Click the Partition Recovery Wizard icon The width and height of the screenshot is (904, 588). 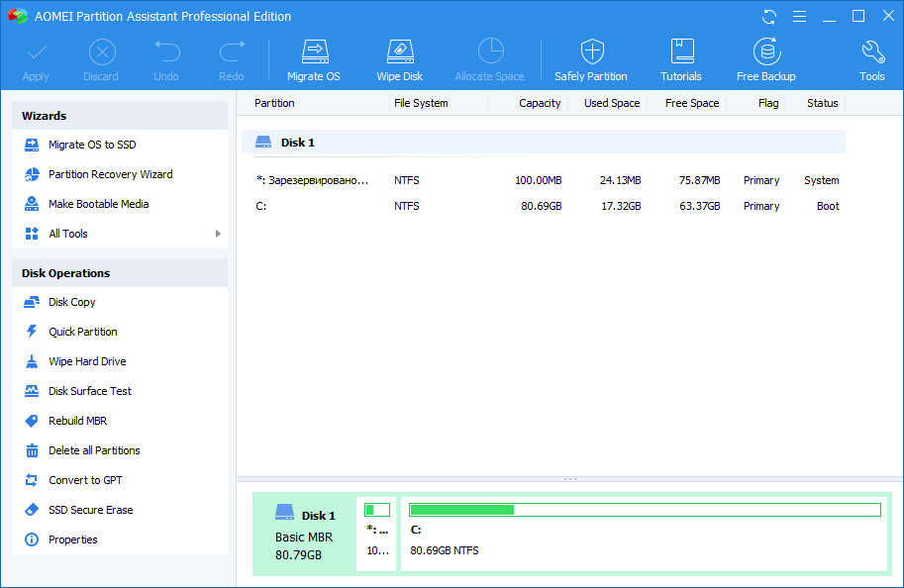[x=32, y=174]
